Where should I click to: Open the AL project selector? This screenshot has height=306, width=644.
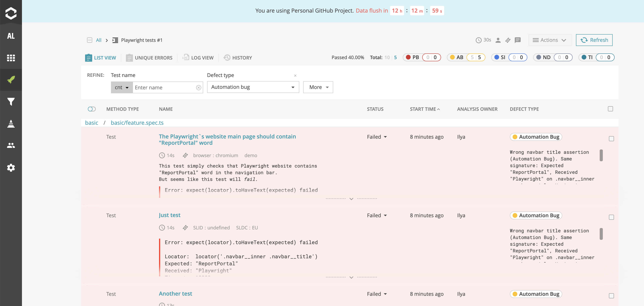click(11, 36)
